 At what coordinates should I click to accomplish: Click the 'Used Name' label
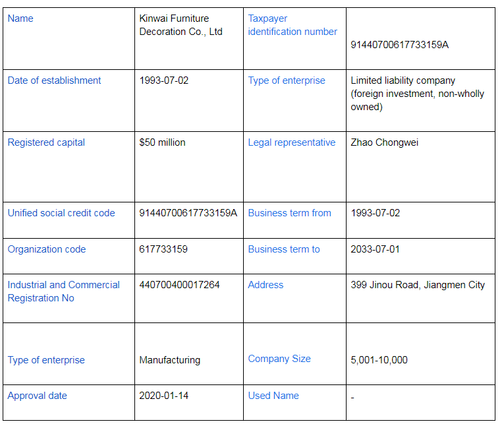[x=273, y=396]
